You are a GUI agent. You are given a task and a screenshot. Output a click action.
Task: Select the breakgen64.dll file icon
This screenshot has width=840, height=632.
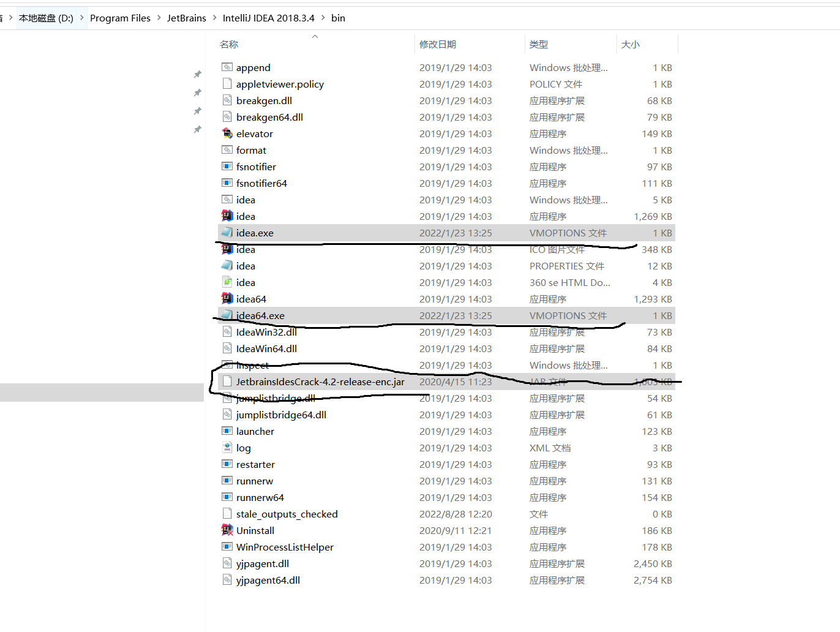[x=227, y=117]
